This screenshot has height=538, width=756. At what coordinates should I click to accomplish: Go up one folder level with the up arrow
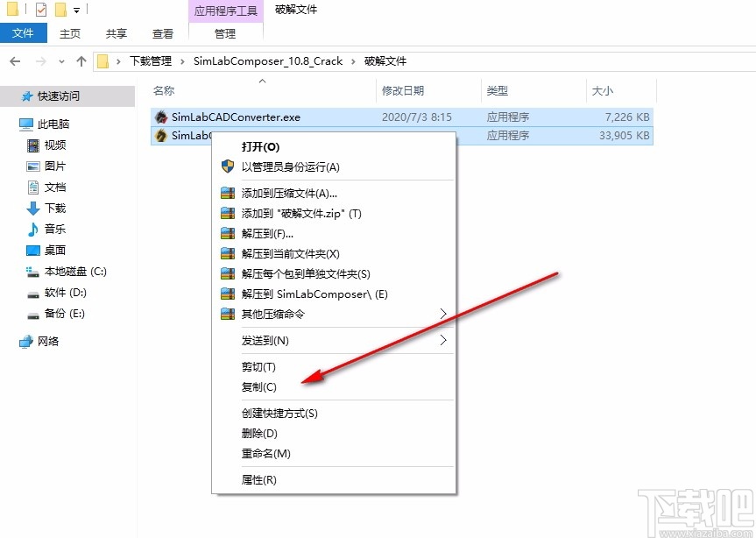(81, 61)
